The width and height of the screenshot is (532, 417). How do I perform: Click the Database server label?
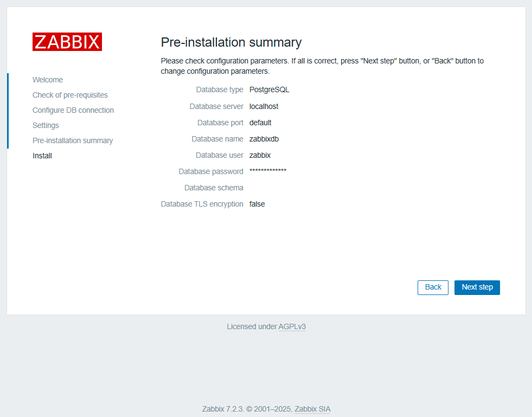pyautogui.click(x=216, y=106)
